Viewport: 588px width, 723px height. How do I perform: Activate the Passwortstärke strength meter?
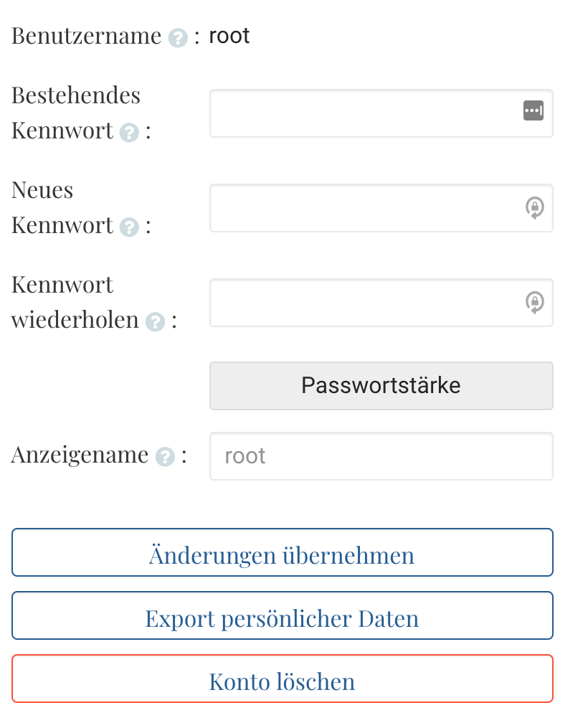[x=381, y=385]
